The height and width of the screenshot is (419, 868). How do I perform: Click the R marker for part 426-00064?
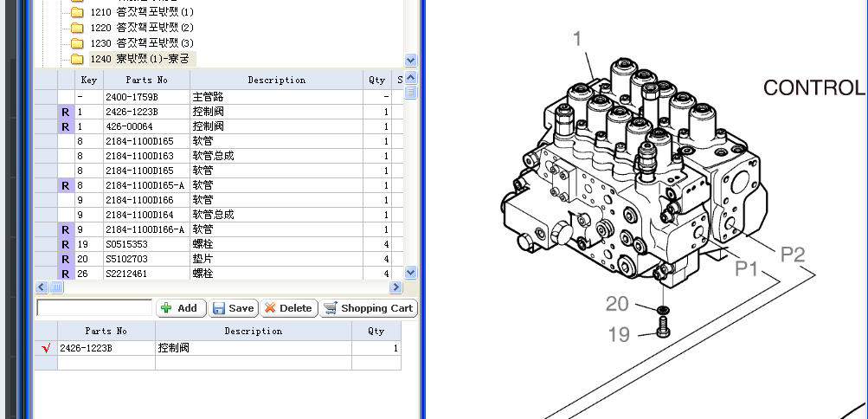[66, 126]
